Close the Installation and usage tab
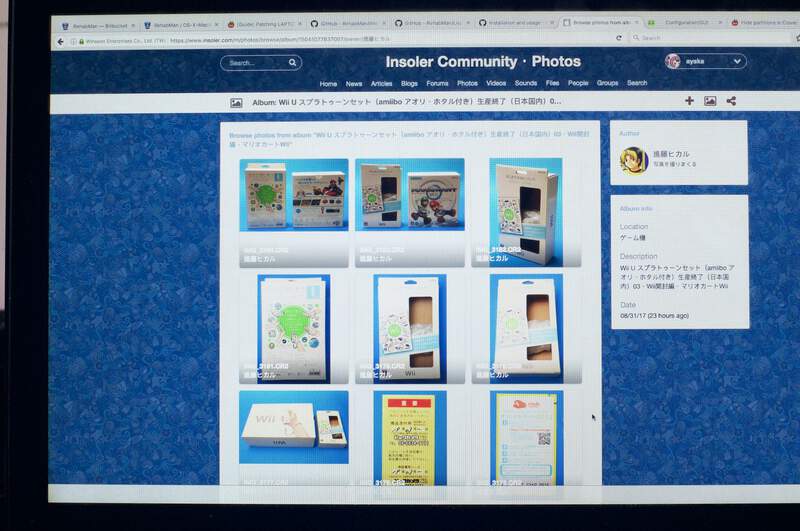 click(553, 23)
